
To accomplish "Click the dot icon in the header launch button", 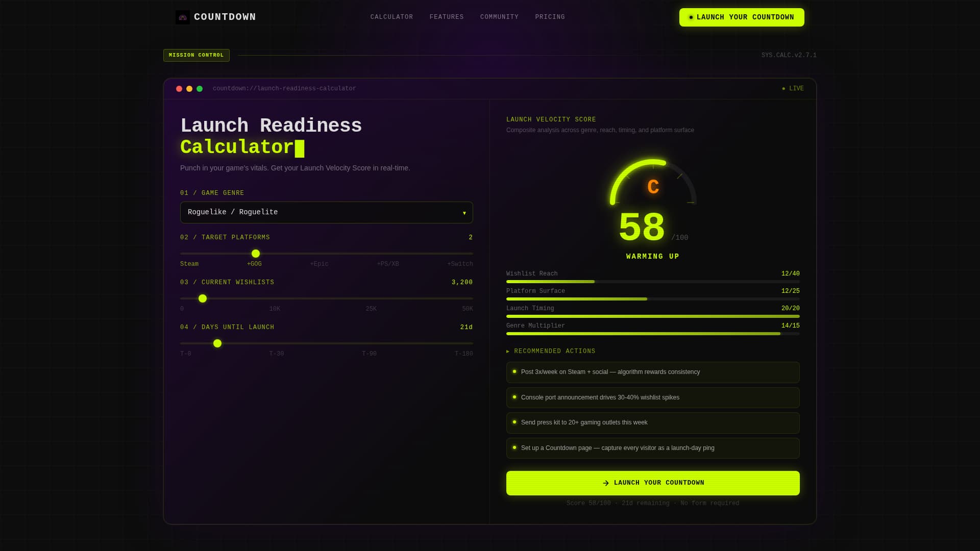I will pyautogui.click(x=691, y=17).
